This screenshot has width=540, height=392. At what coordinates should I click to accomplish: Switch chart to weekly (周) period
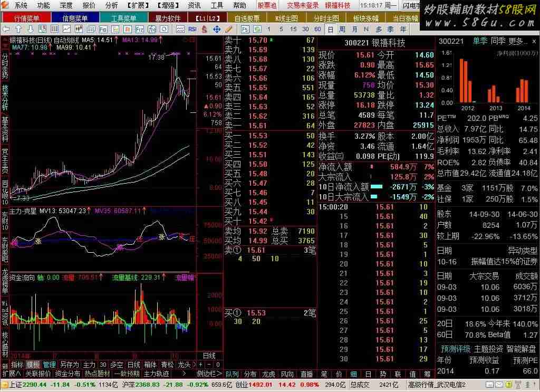point(342,29)
